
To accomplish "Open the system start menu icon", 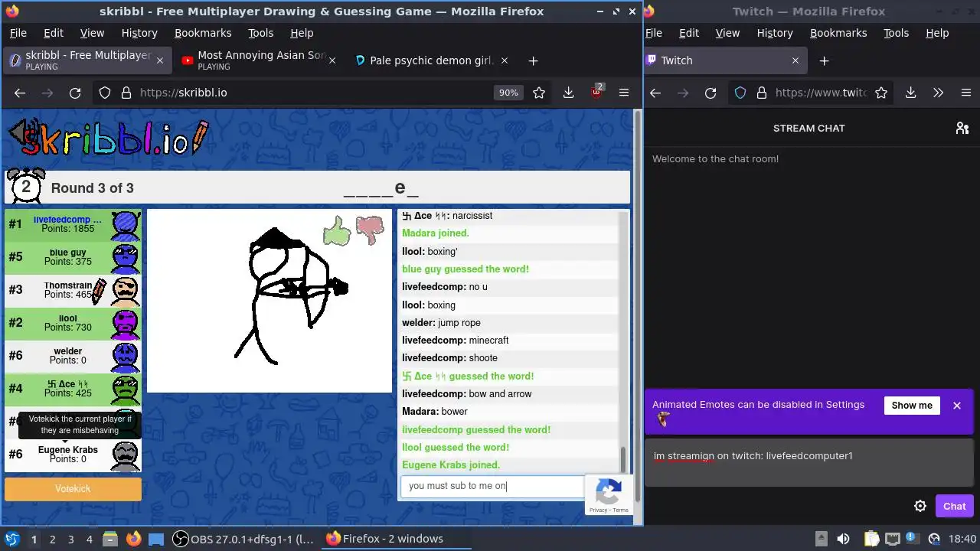I will [x=11, y=539].
